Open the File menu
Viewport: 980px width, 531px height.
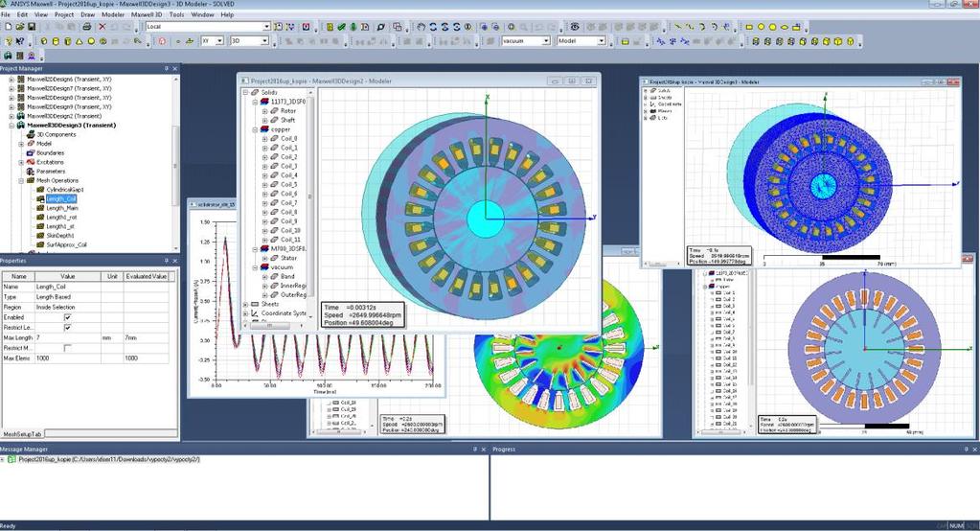point(6,14)
